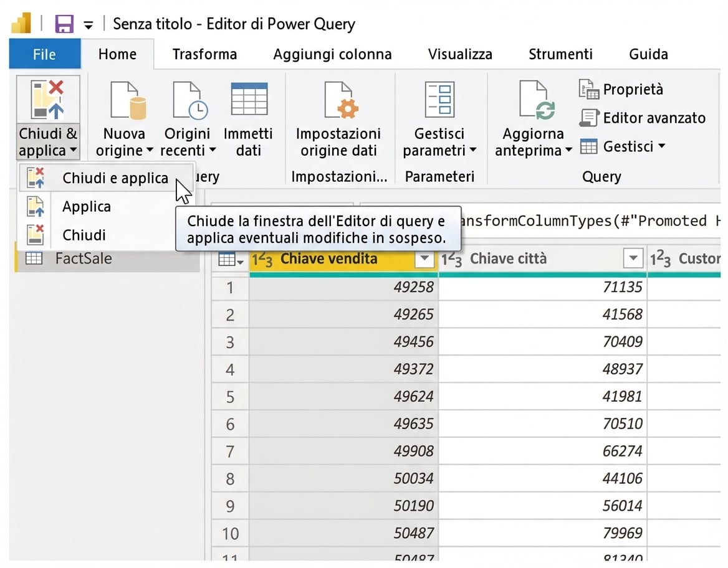
Task: Click cell value 49908
Action: (414, 451)
